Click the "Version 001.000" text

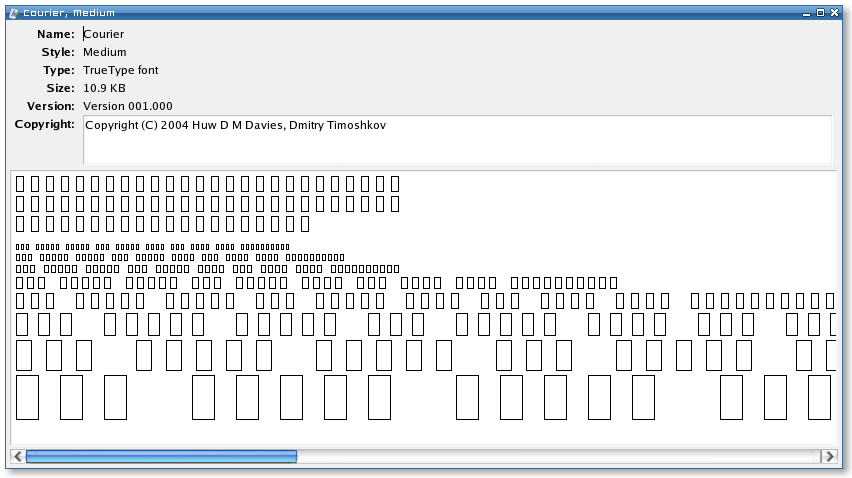[127, 106]
